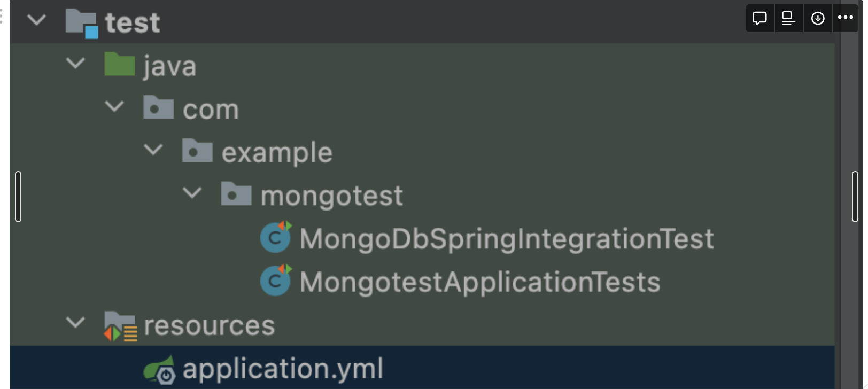Collapse the example package chevron
868x389 pixels.
coord(154,151)
